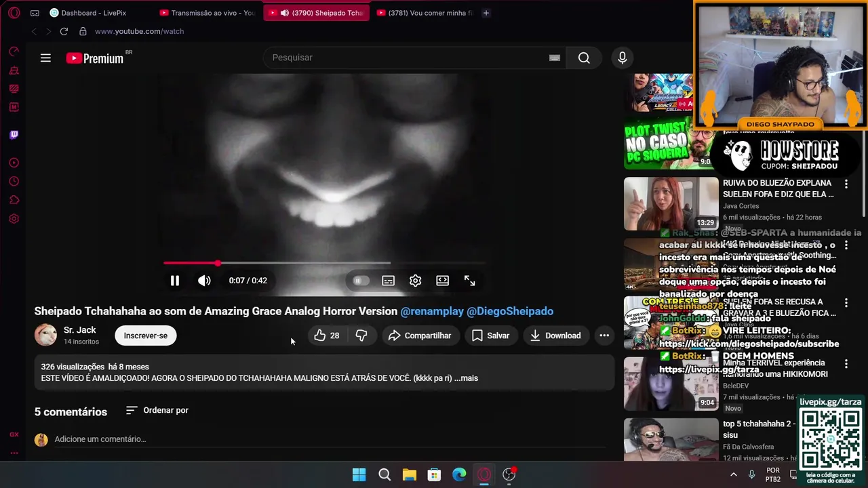The image size is (868, 488).
Task: Open @DiegoSheipado mention link
Action: point(510,311)
